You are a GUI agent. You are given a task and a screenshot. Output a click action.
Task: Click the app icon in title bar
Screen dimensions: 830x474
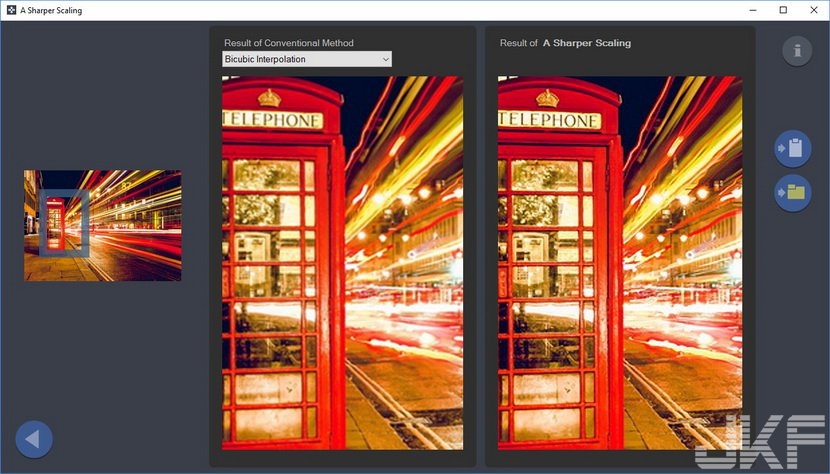[11, 10]
